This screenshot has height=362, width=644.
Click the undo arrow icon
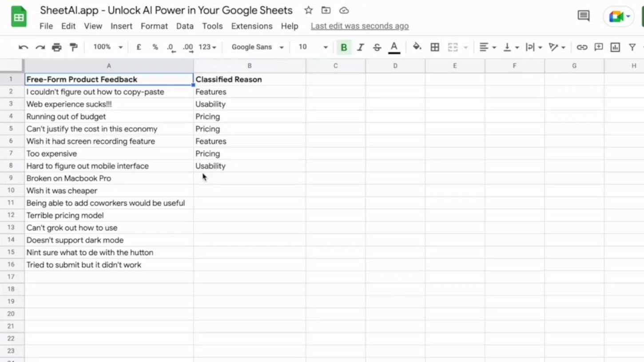[x=23, y=47]
